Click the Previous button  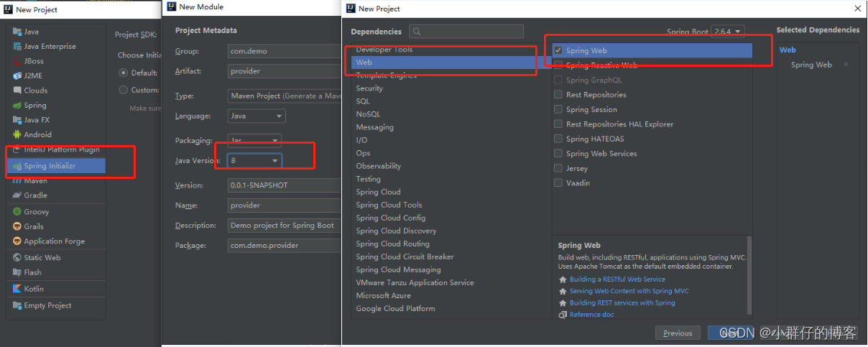pyautogui.click(x=678, y=333)
